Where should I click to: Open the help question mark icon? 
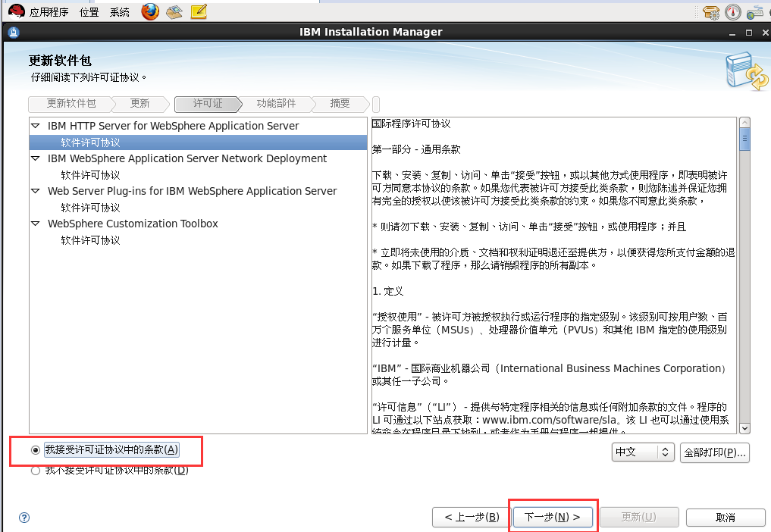tap(24, 518)
